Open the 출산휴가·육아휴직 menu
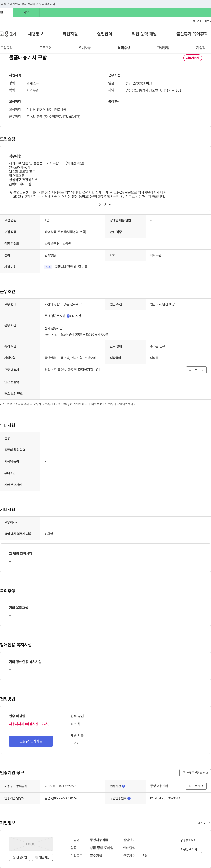This screenshot has height=868, width=211. pyautogui.click(x=192, y=34)
